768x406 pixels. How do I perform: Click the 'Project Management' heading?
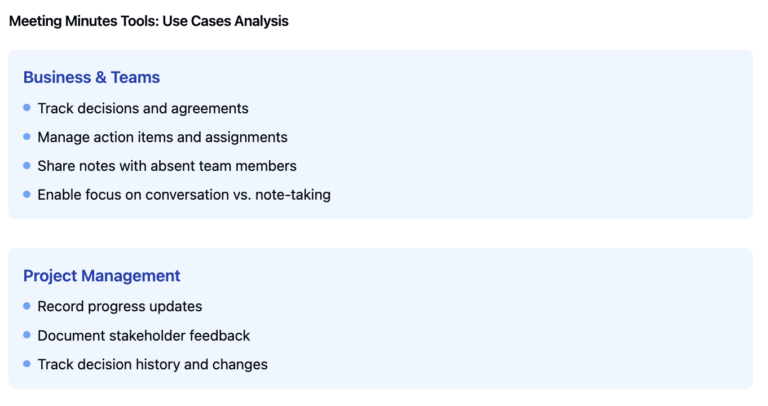102,276
